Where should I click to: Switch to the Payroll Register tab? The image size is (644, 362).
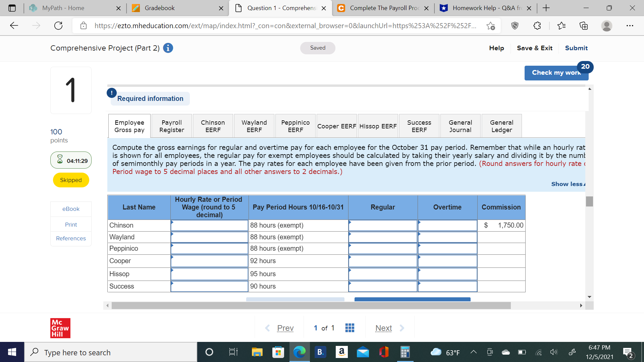[x=171, y=126]
